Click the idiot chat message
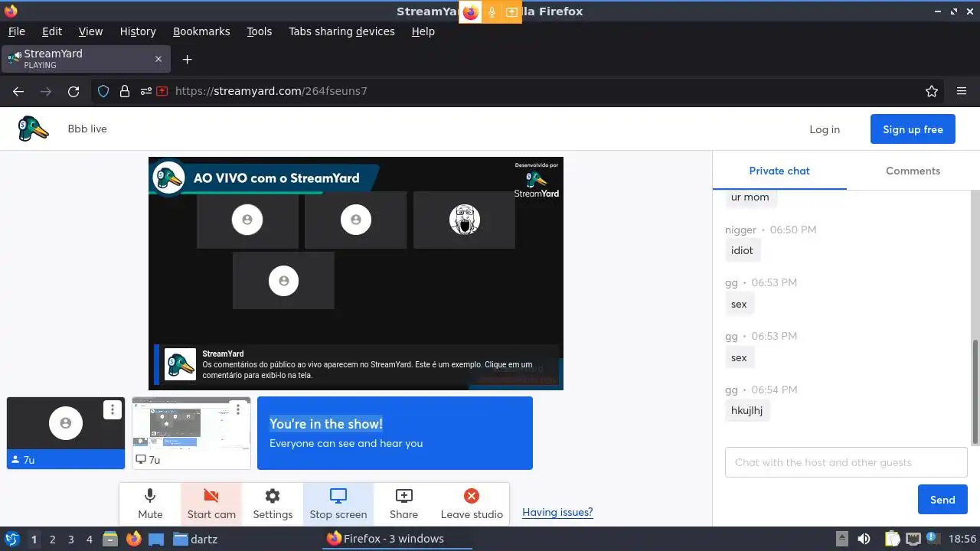The width and height of the screenshot is (980, 551). [x=742, y=250]
